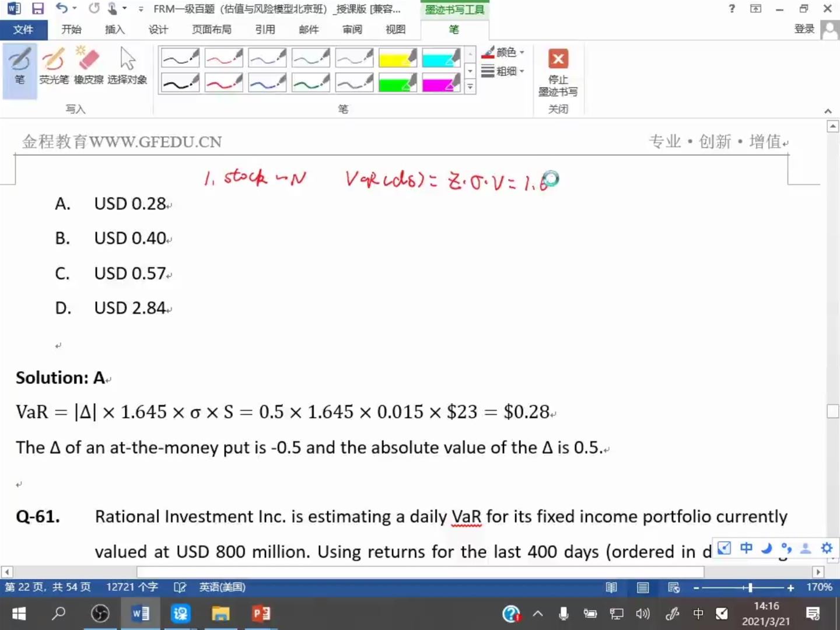
Task: Click the proofing check icon in status bar
Action: point(180,587)
